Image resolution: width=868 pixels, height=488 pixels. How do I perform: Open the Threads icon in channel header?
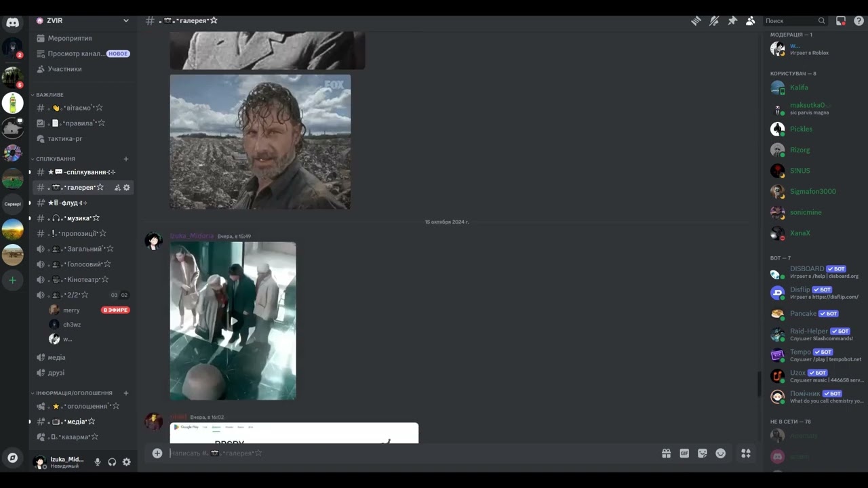coord(696,21)
